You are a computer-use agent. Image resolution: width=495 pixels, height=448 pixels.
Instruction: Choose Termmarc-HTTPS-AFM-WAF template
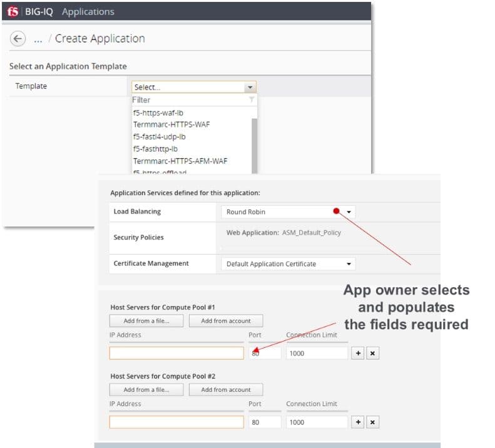180,161
